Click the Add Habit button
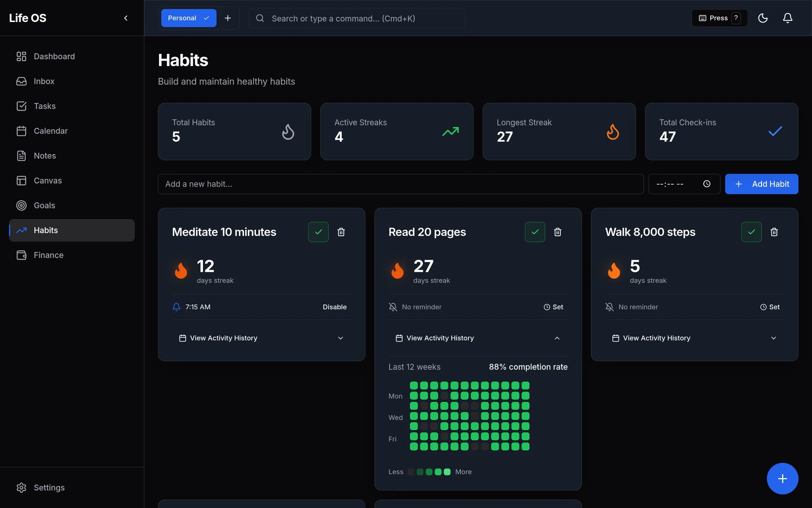This screenshot has width=812, height=508. tap(762, 184)
